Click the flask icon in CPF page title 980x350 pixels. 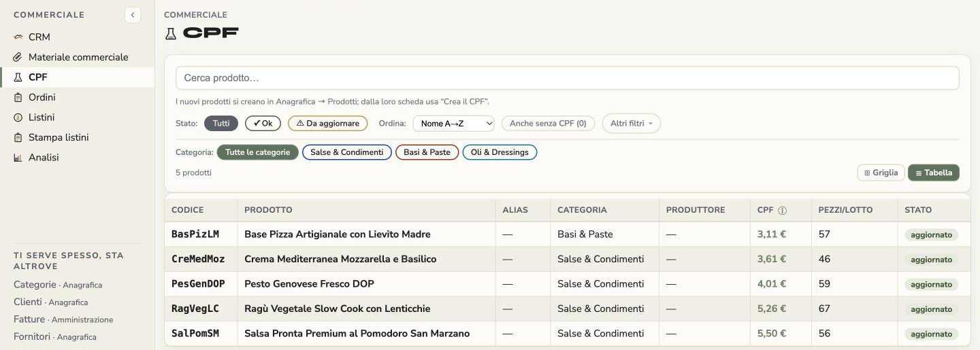pyautogui.click(x=171, y=33)
